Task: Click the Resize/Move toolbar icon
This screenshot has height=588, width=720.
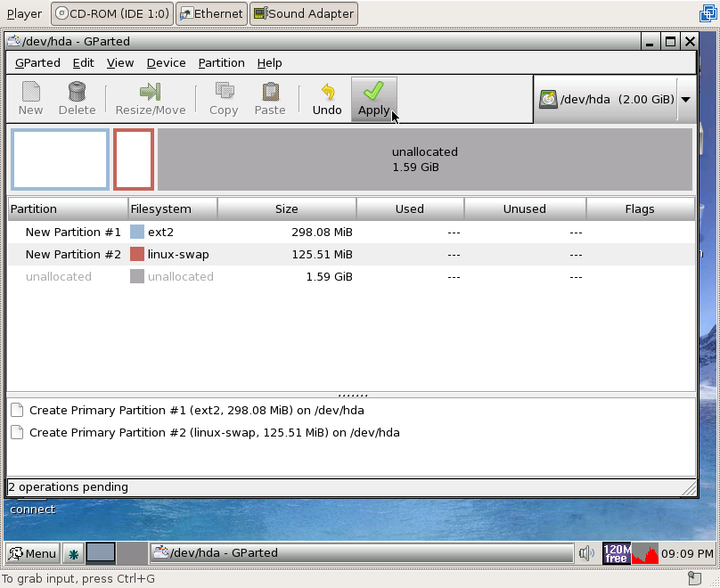Action: [x=151, y=99]
